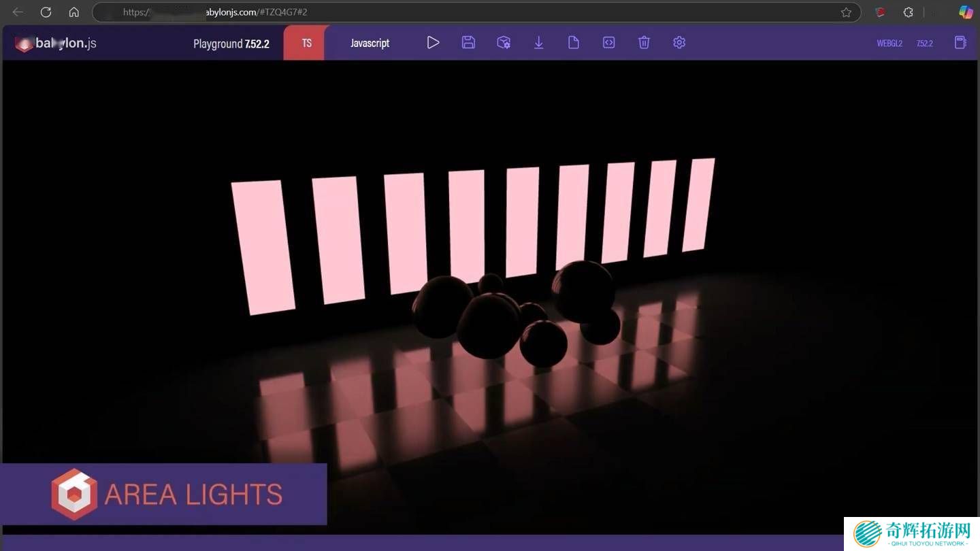This screenshot has width=980, height=551.
Task: Switch to the Javascript language tab
Action: [x=370, y=43]
